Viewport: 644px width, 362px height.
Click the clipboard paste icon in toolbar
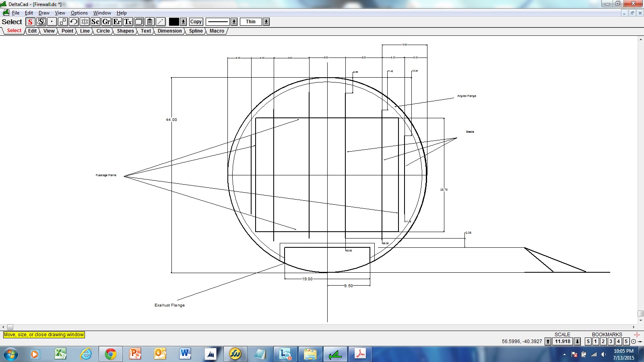point(150,22)
